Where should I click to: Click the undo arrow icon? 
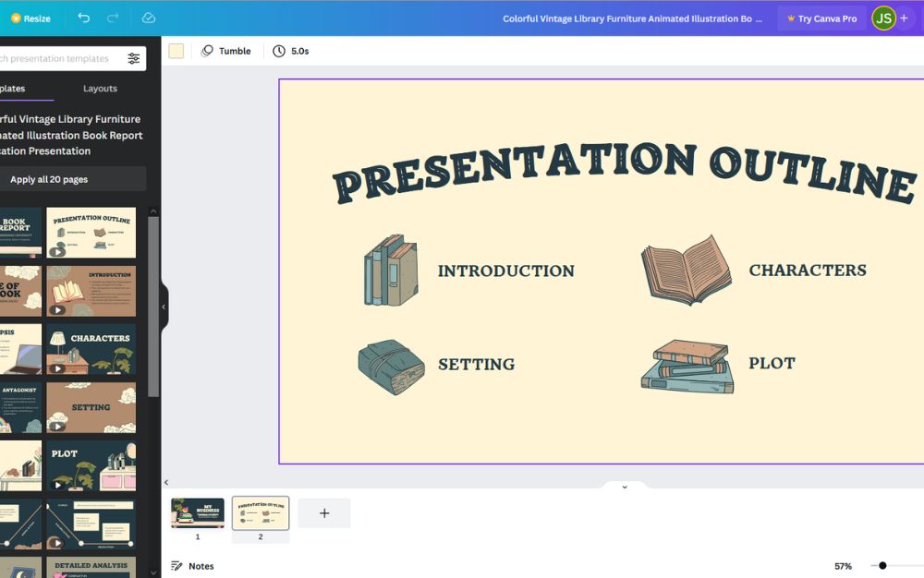(x=84, y=18)
